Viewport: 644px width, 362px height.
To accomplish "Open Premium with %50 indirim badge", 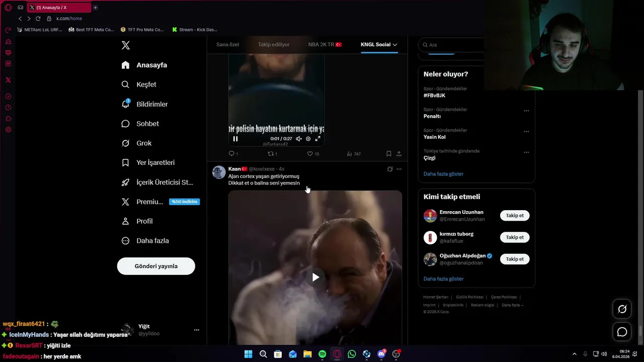I will tap(160, 202).
